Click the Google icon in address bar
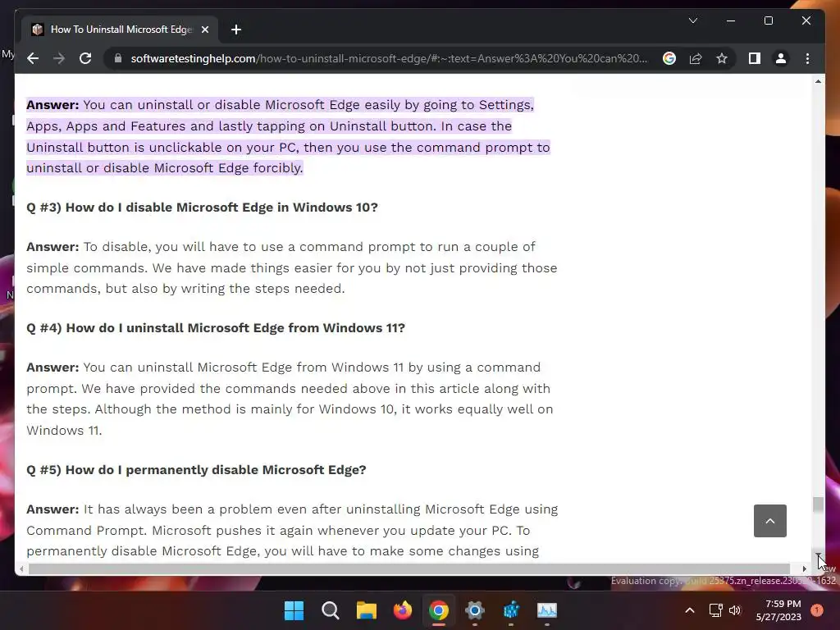840x630 pixels. pos(669,58)
